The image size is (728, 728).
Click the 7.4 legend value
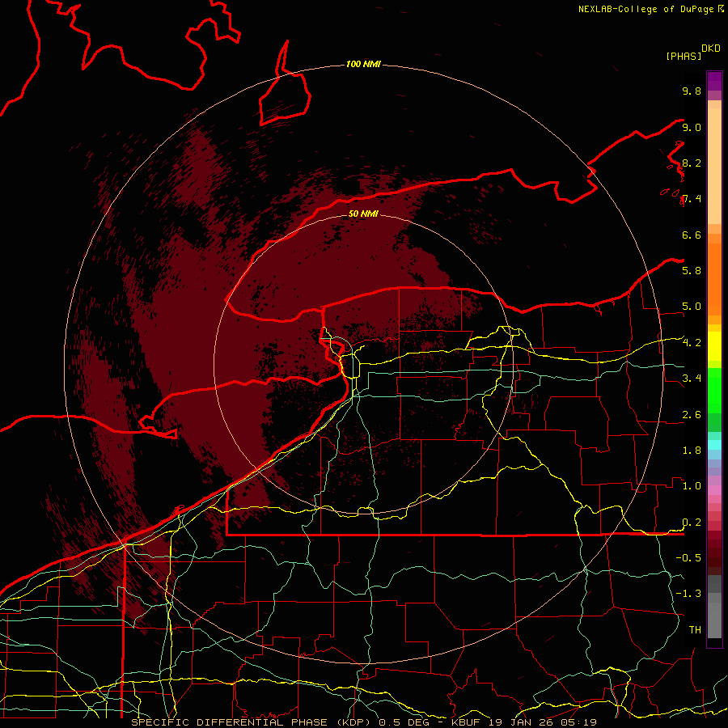[692, 199]
